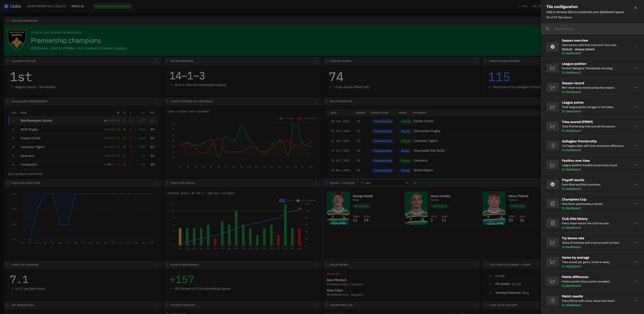This screenshot has height=314, width=644.
Task: Click the Home try average chart icon
Action: tap(553, 262)
